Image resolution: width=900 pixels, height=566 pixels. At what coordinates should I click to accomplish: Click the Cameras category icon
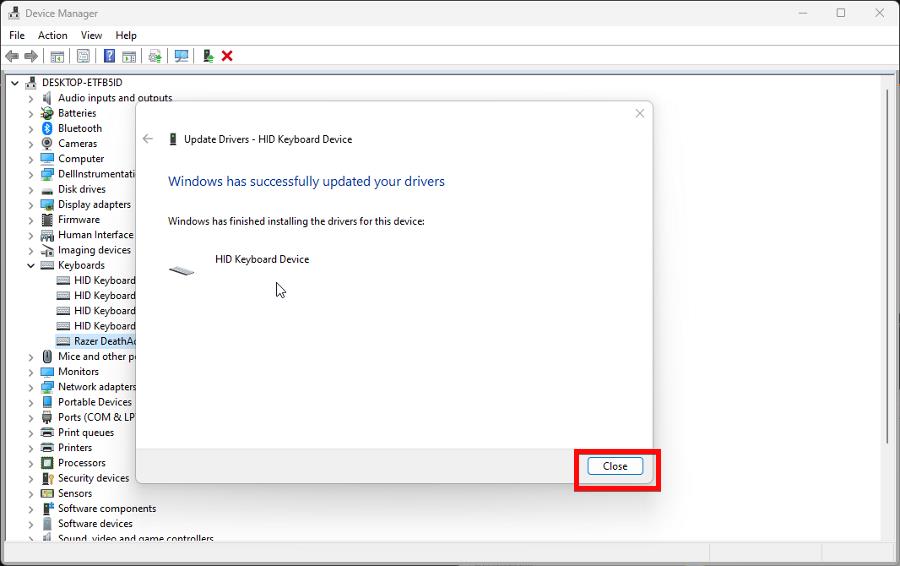coord(47,144)
